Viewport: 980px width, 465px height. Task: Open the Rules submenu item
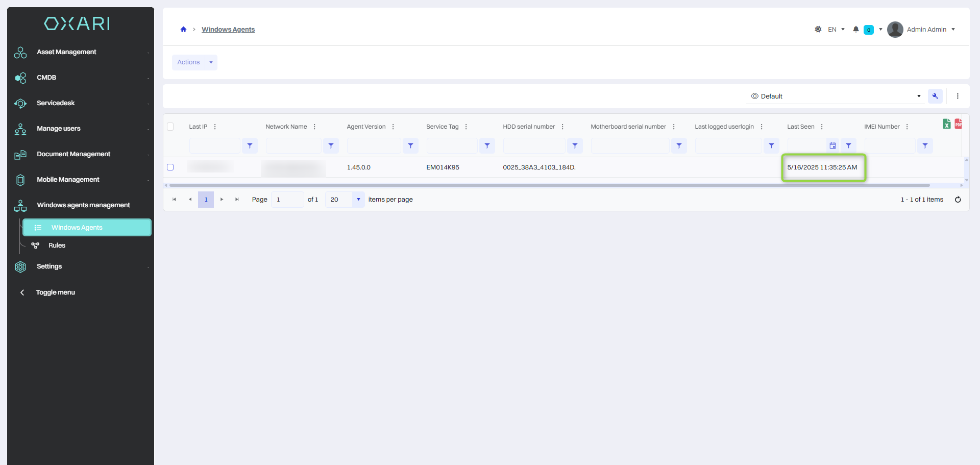[x=57, y=246]
